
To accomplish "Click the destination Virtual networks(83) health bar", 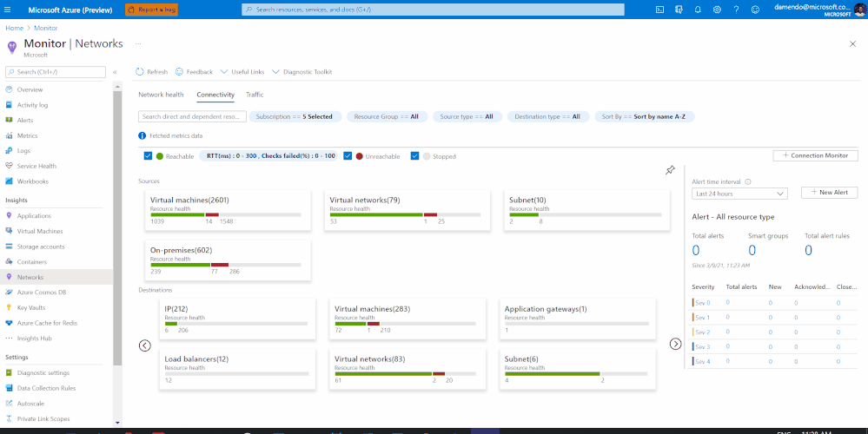I will (405, 374).
